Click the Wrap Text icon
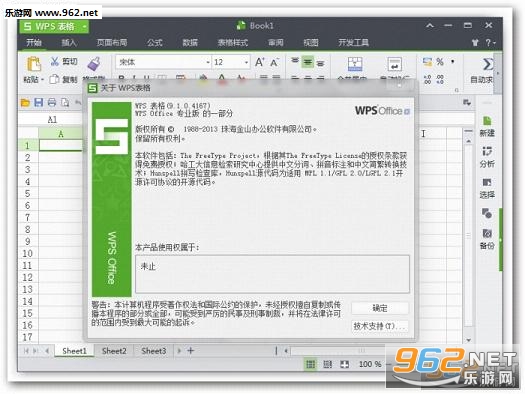 tap(395, 64)
